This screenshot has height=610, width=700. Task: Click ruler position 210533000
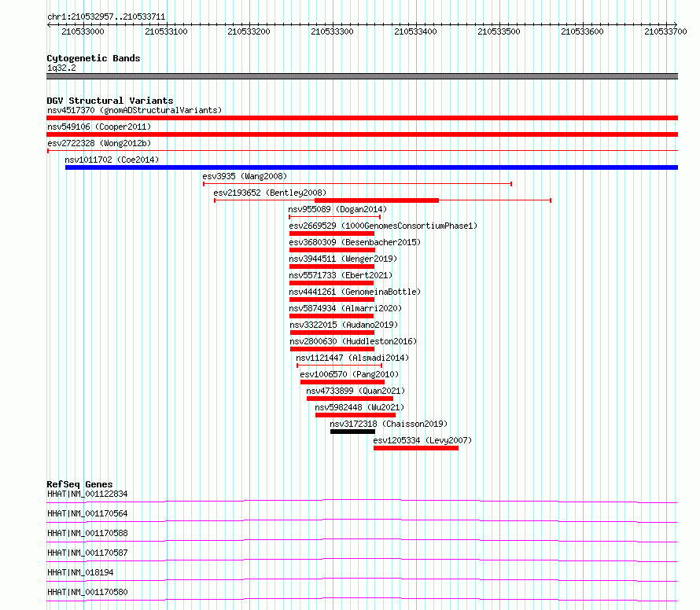[x=83, y=31]
